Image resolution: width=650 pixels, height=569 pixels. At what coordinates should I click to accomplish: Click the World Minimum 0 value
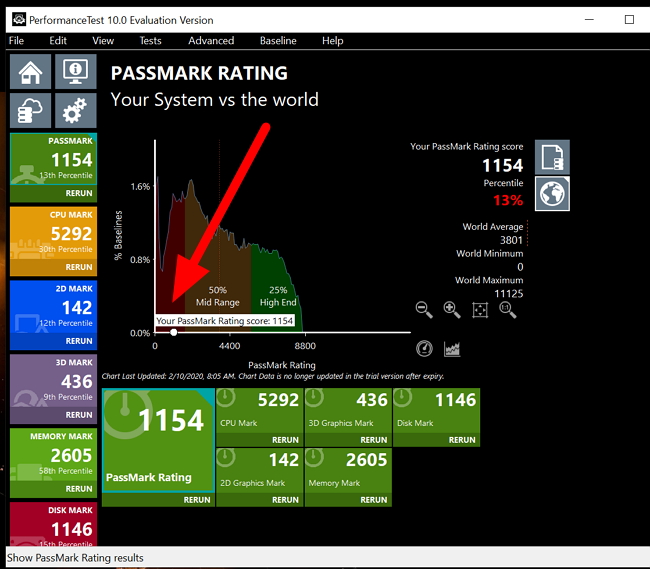[x=520, y=267]
